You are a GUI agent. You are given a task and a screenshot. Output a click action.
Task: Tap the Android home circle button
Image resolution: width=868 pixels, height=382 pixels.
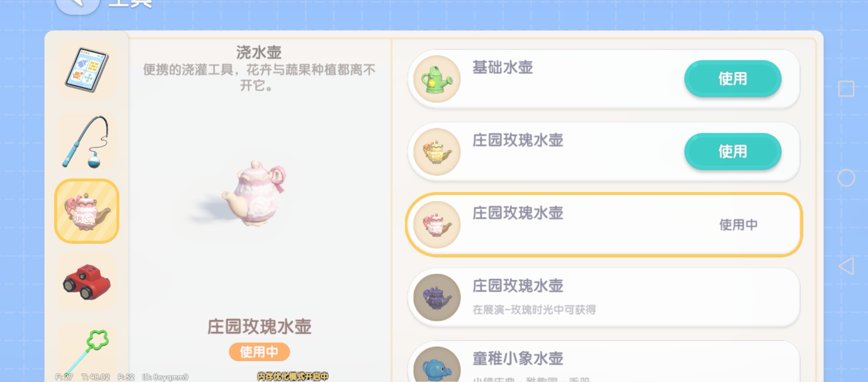(x=846, y=178)
